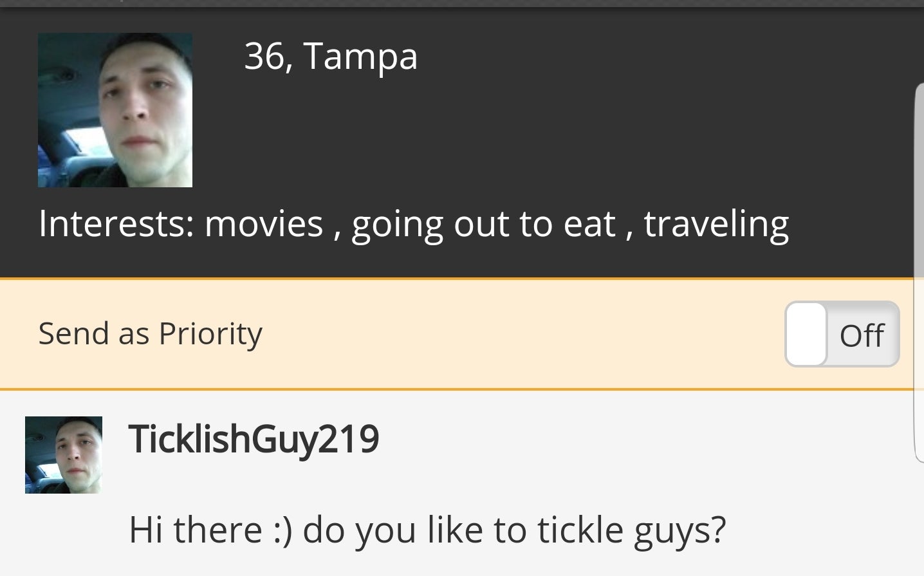Select the message "Hi there :) do you like..."
This screenshot has width=924, height=576.
tap(427, 530)
